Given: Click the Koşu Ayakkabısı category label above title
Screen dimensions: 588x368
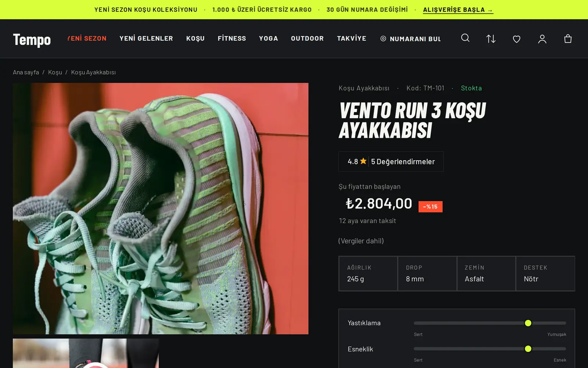Looking at the screenshot, I should tap(364, 88).
